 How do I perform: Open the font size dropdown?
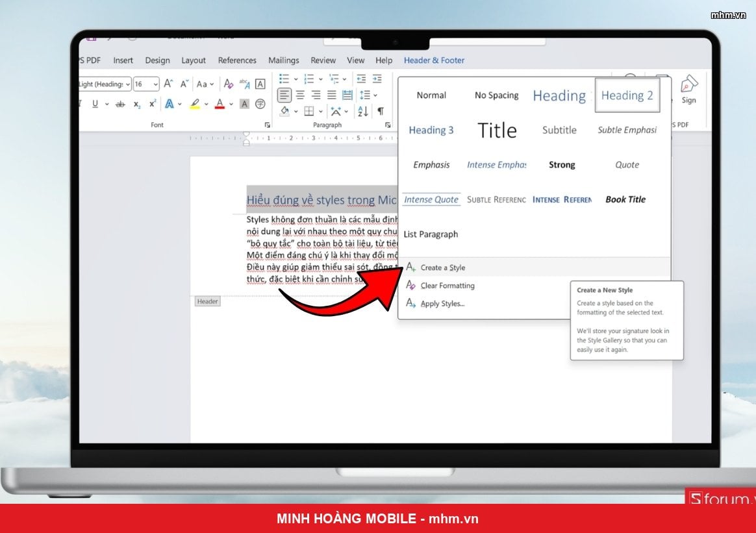(155, 84)
